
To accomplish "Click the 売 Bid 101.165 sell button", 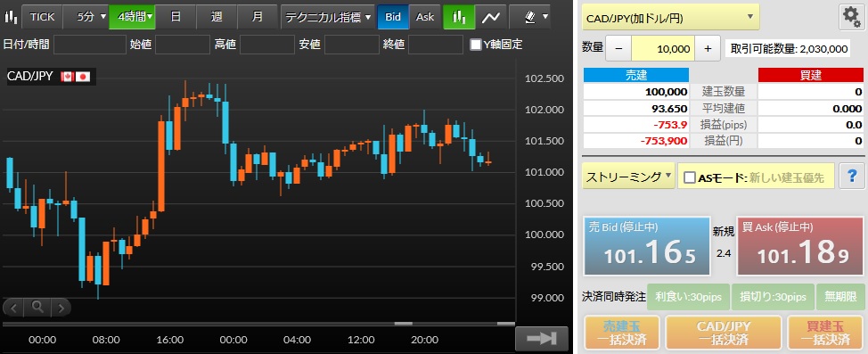I will click(x=647, y=246).
